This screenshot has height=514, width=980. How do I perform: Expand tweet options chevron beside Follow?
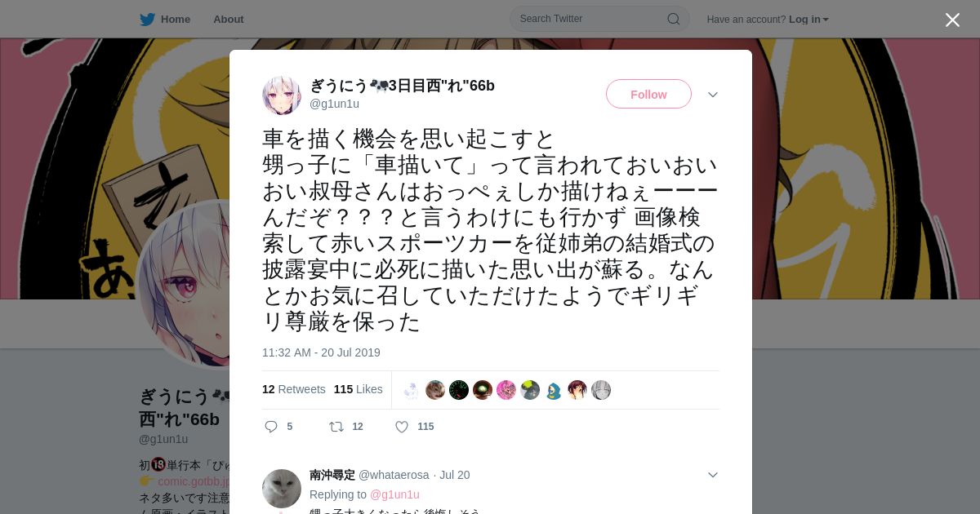coord(713,95)
